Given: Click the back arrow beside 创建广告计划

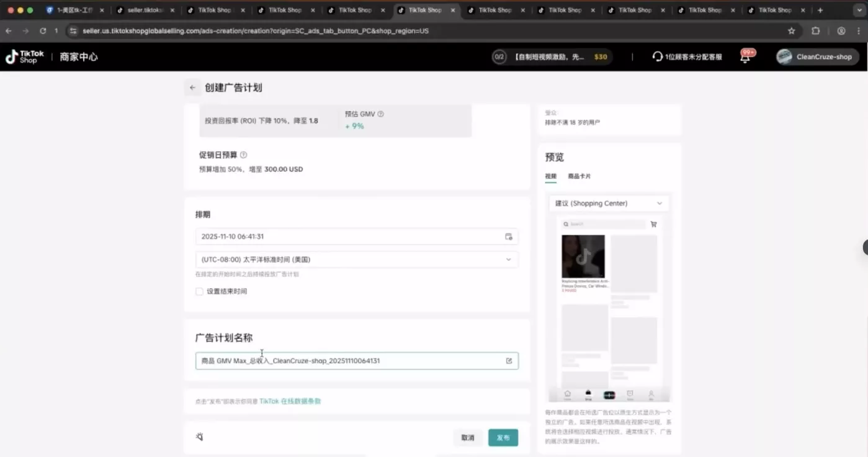Looking at the screenshot, I should (x=192, y=88).
